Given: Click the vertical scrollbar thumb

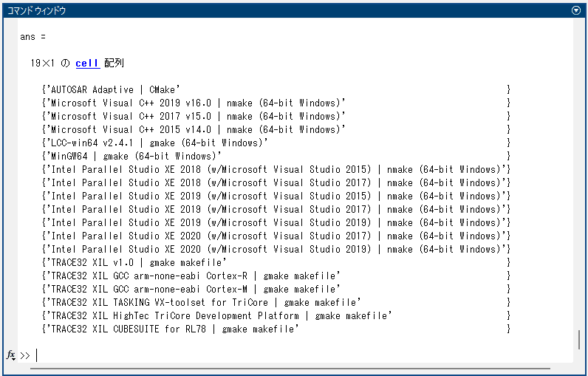Looking at the screenshot, I should click(x=579, y=340).
